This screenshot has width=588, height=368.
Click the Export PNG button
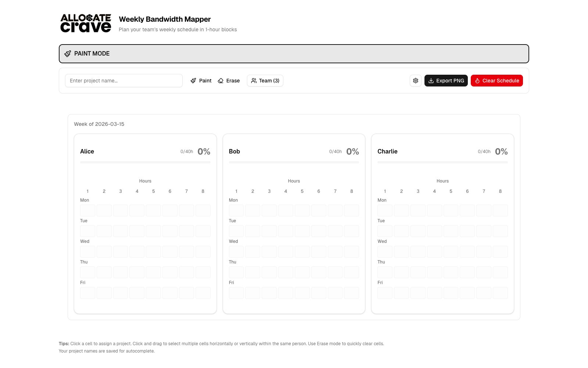click(446, 81)
